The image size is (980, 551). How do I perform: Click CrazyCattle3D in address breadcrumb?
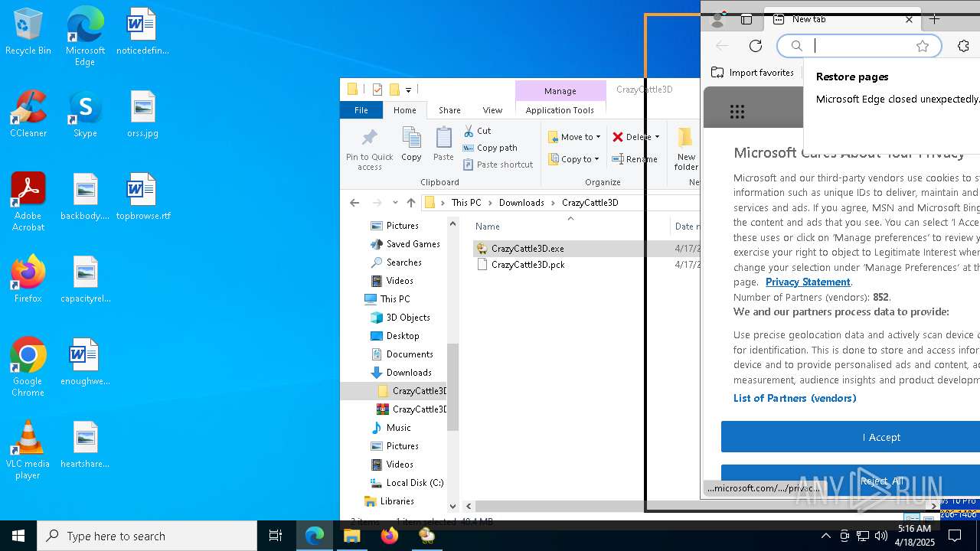pos(590,203)
